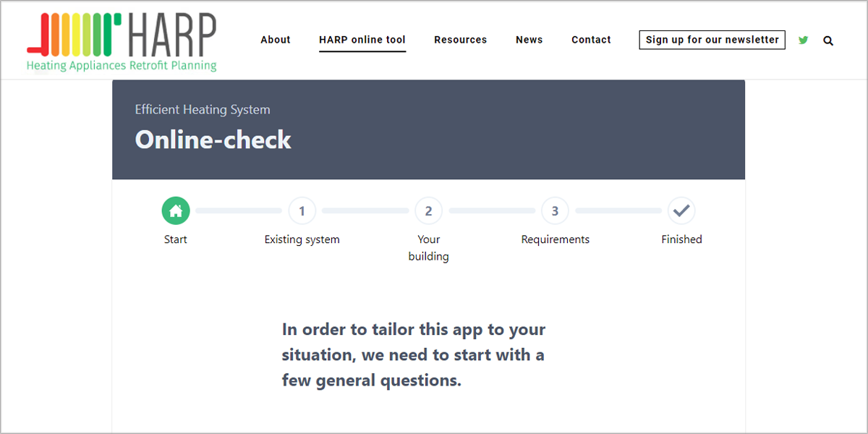This screenshot has width=868, height=434.
Task: Click the Your building step label
Action: click(x=428, y=247)
